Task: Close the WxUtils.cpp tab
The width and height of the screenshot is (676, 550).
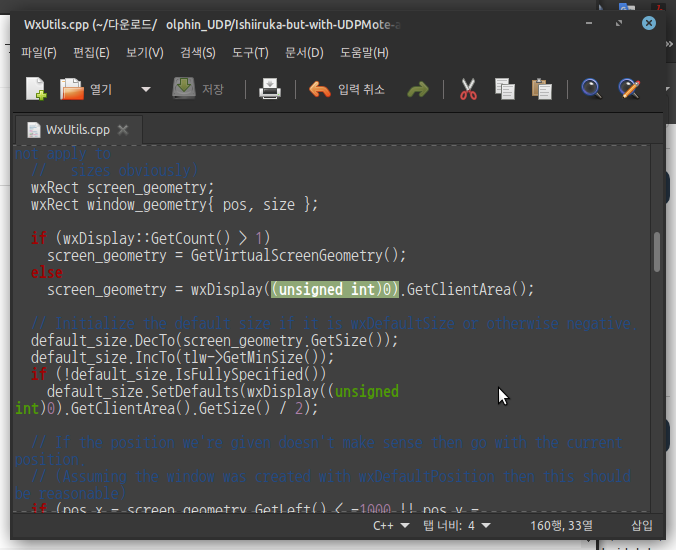Action: (x=123, y=130)
